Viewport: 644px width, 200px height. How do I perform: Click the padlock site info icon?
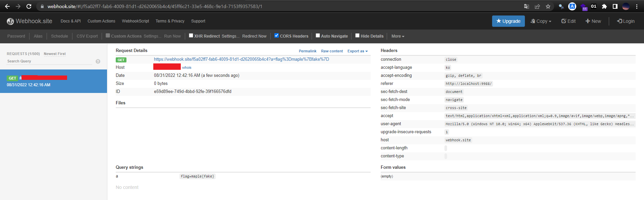42,6
